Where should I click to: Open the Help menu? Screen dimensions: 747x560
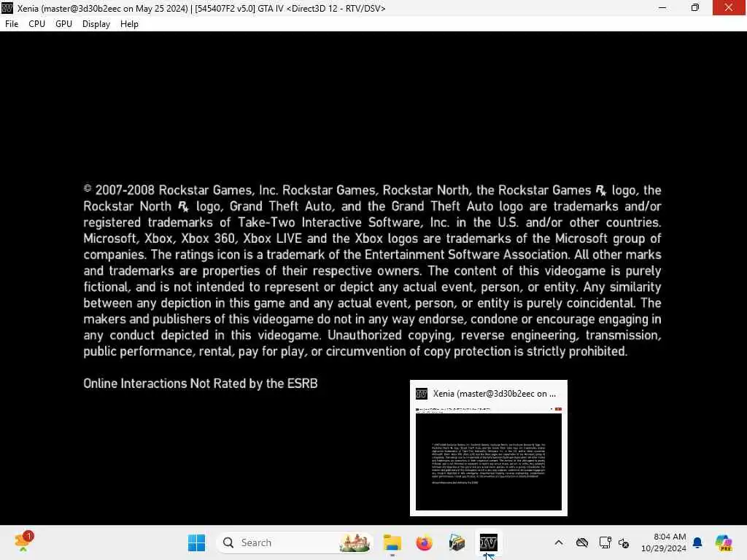tap(129, 24)
